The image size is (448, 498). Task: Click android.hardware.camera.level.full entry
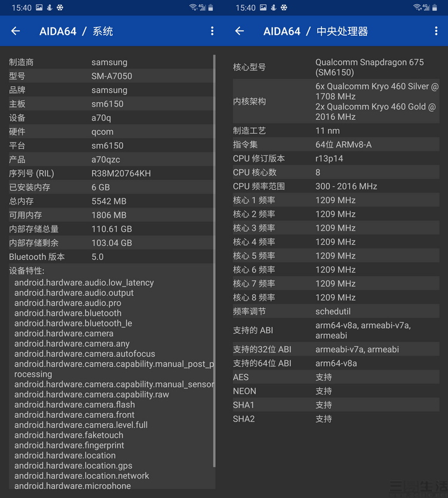(81, 425)
